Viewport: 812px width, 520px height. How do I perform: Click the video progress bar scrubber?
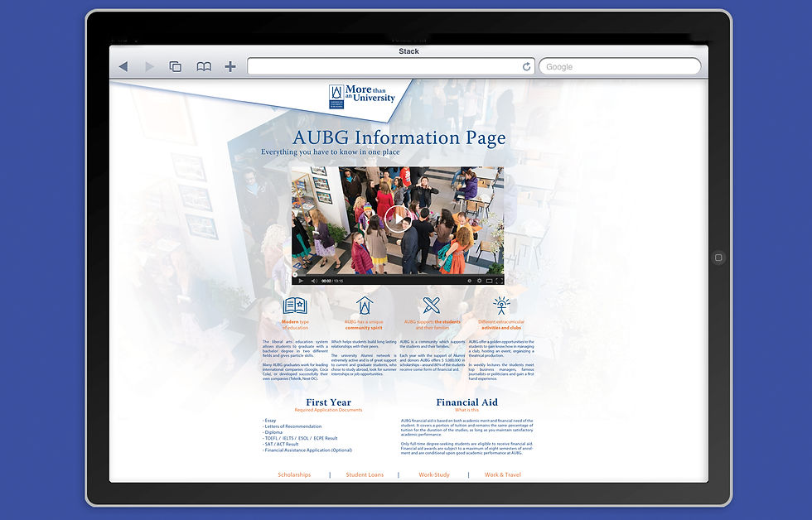(295, 275)
